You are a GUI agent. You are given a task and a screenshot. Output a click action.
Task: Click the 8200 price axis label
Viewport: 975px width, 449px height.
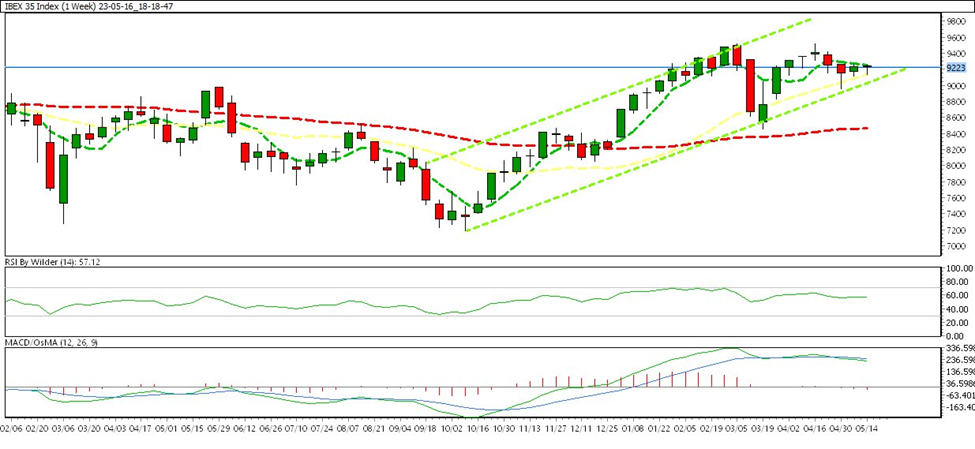pyautogui.click(x=956, y=150)
